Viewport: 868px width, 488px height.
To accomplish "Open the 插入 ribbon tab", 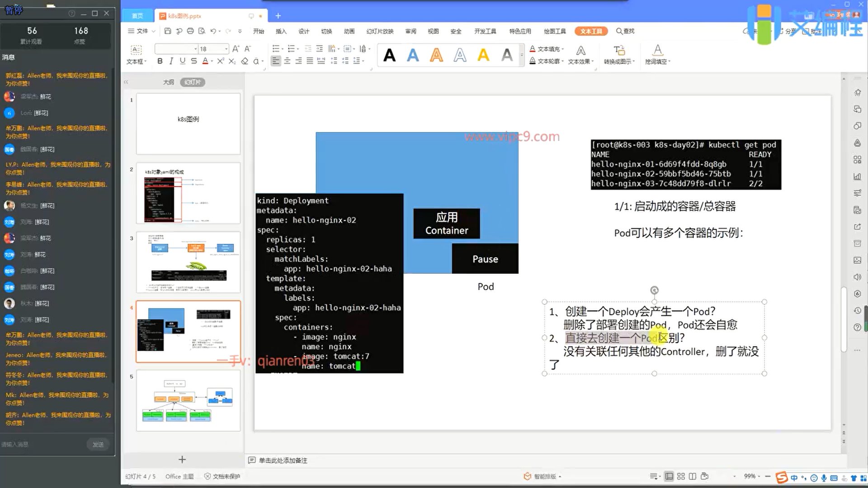I will pos(281,31).
